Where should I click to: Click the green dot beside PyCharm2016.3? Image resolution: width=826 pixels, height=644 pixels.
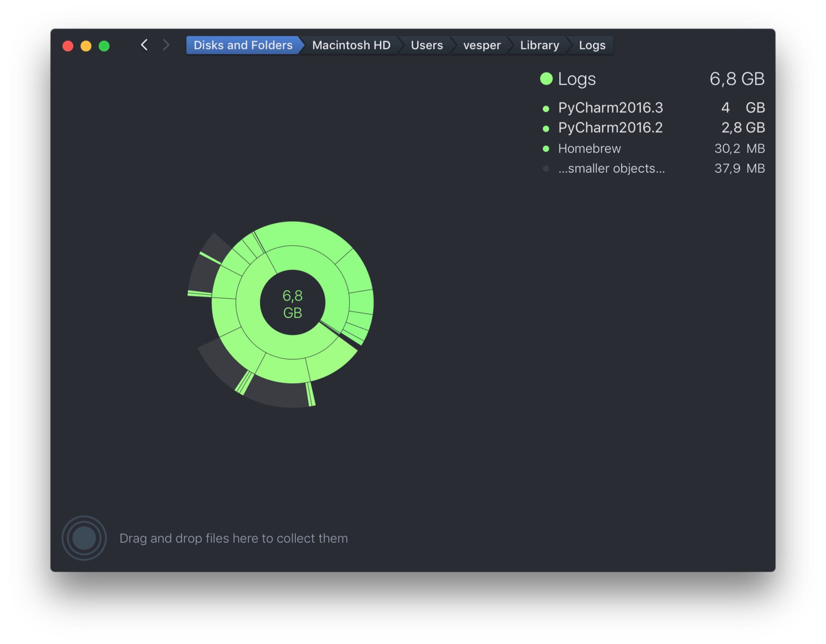(546, 109)
